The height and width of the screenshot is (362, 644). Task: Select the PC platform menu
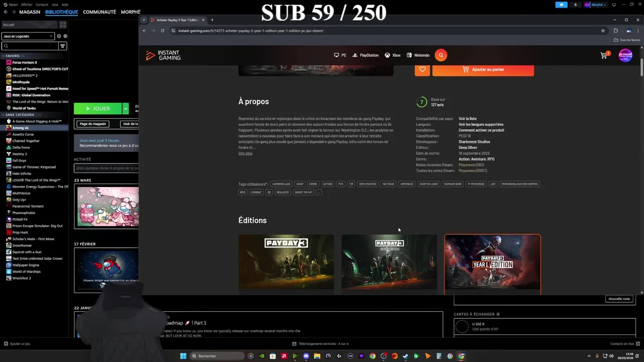pos(340,55)
